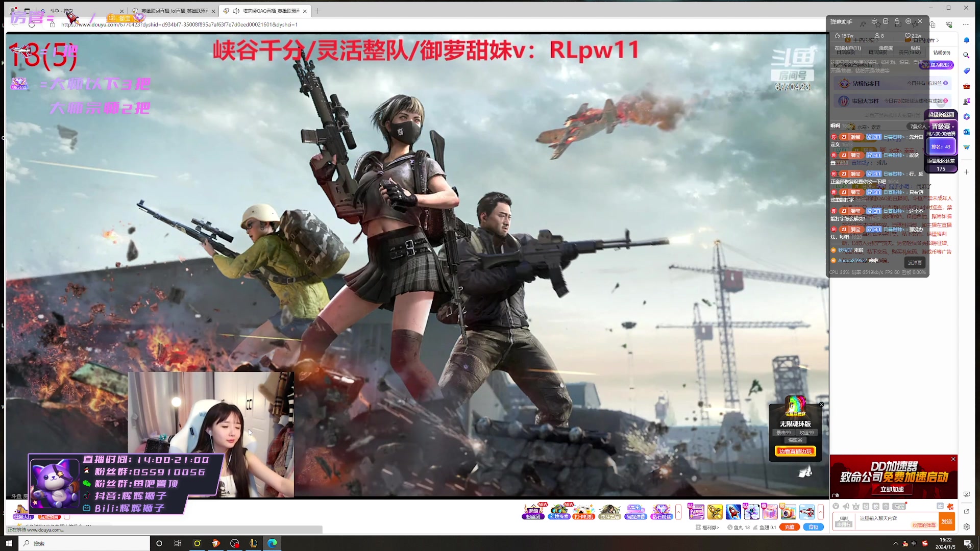
Task: Select the purple ticket gift icon
Action: (696, 511)
